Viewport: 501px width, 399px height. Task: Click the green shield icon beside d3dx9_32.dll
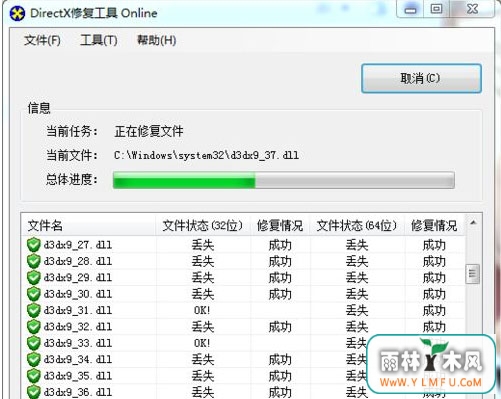click(x=34, y=327)
